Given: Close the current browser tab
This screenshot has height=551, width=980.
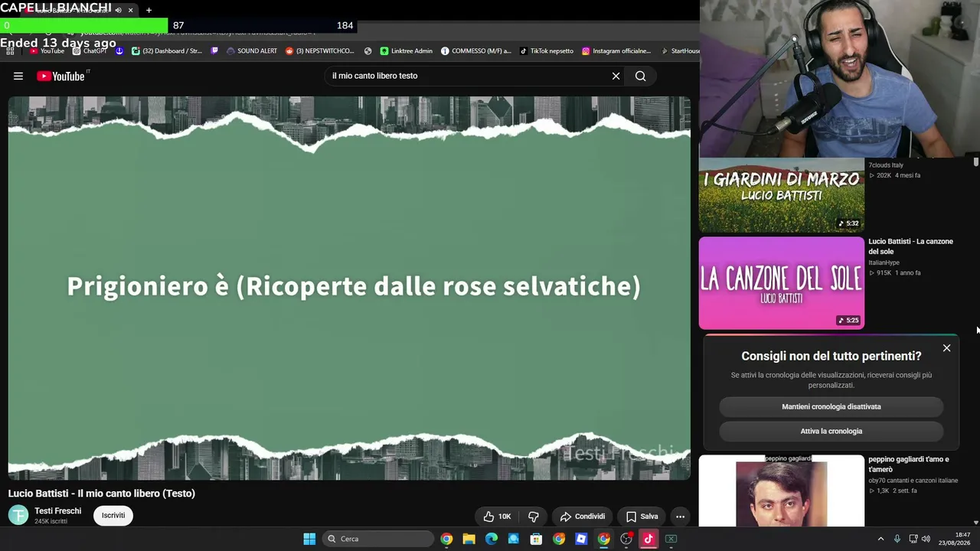Looking at the screenshot, I should click(130, 10).
